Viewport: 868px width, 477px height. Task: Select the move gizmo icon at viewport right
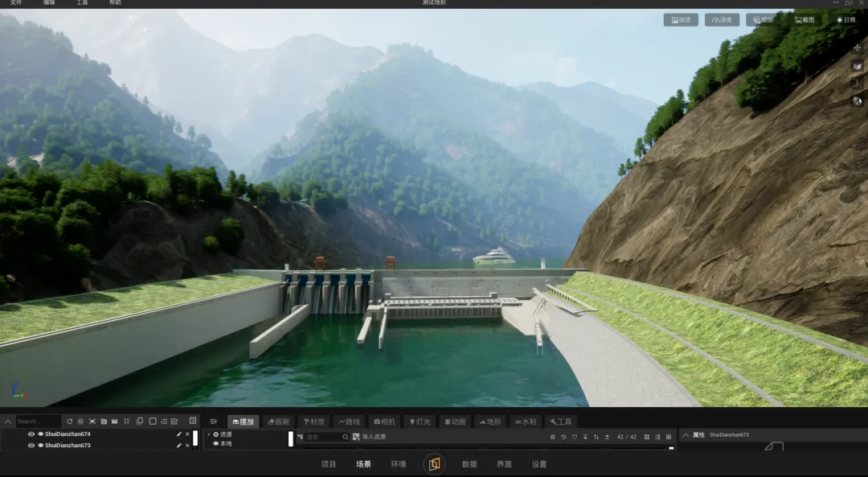[857, 48]
